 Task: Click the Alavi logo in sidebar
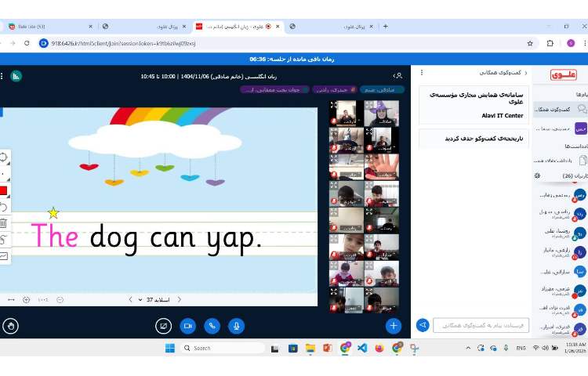[563, 74]
